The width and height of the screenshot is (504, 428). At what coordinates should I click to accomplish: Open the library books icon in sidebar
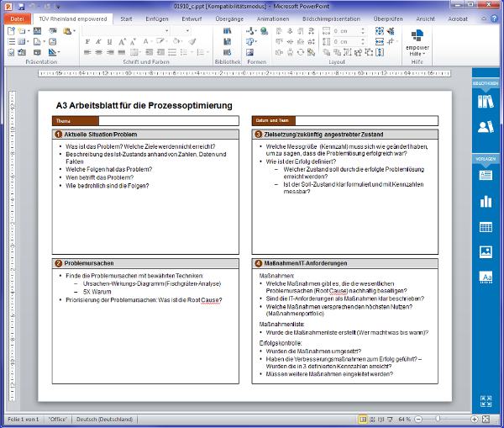pyautogui.click(x=486, y=103)
